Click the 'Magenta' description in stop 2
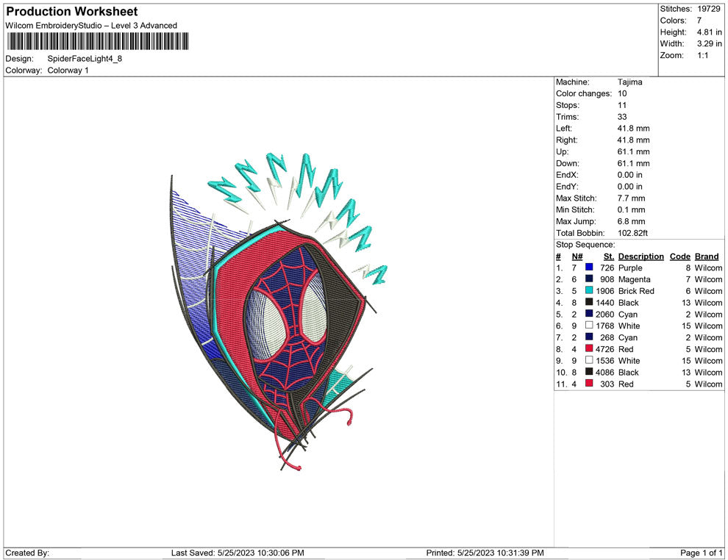 pyautogui.click(x=634, y=279)
